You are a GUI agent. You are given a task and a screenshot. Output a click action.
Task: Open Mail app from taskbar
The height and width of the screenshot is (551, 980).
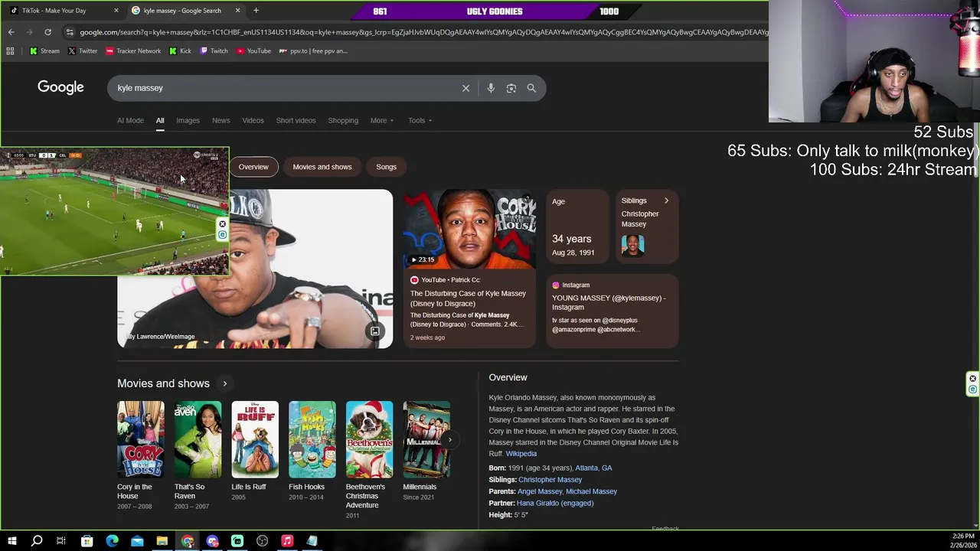click(137, 541)
